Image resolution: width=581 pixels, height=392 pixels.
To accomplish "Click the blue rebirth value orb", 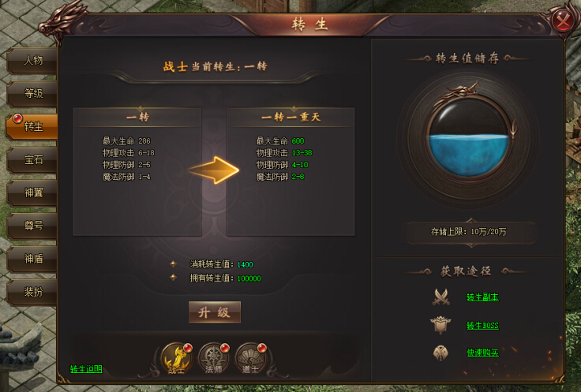I will coord(468,138).
